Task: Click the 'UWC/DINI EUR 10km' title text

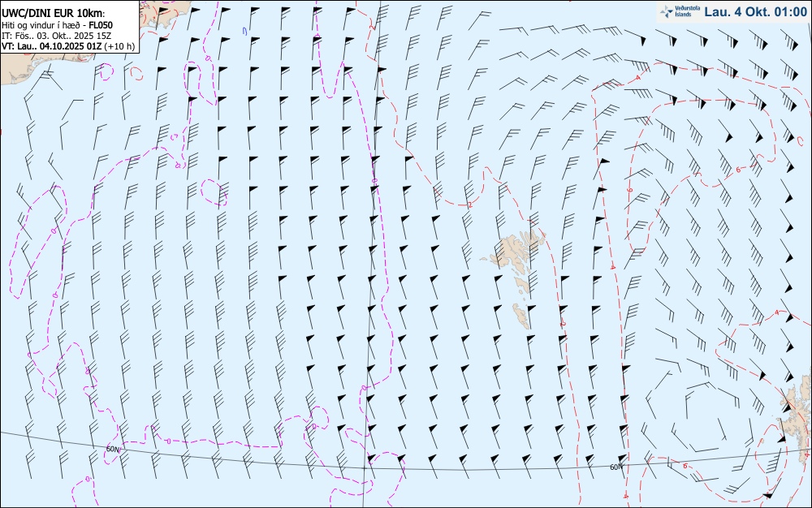Action: pyautogui.click(x=53, y=14)
